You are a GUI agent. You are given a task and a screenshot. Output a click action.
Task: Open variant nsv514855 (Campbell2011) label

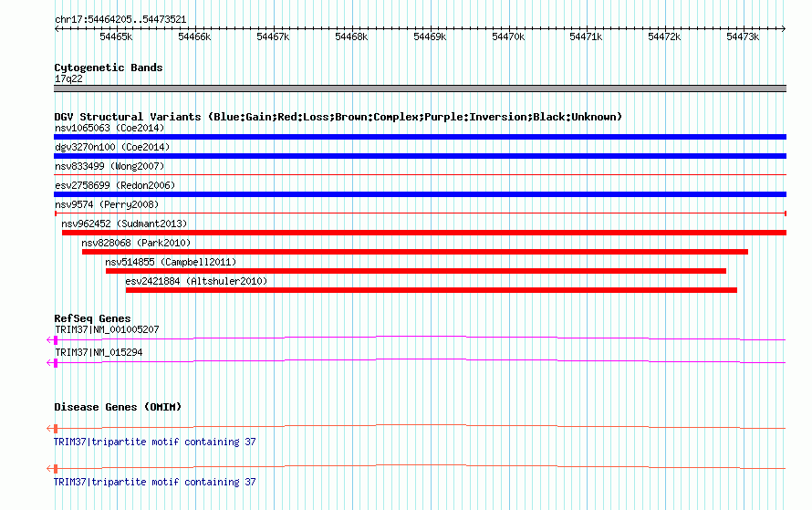click(x=171, y=262)
